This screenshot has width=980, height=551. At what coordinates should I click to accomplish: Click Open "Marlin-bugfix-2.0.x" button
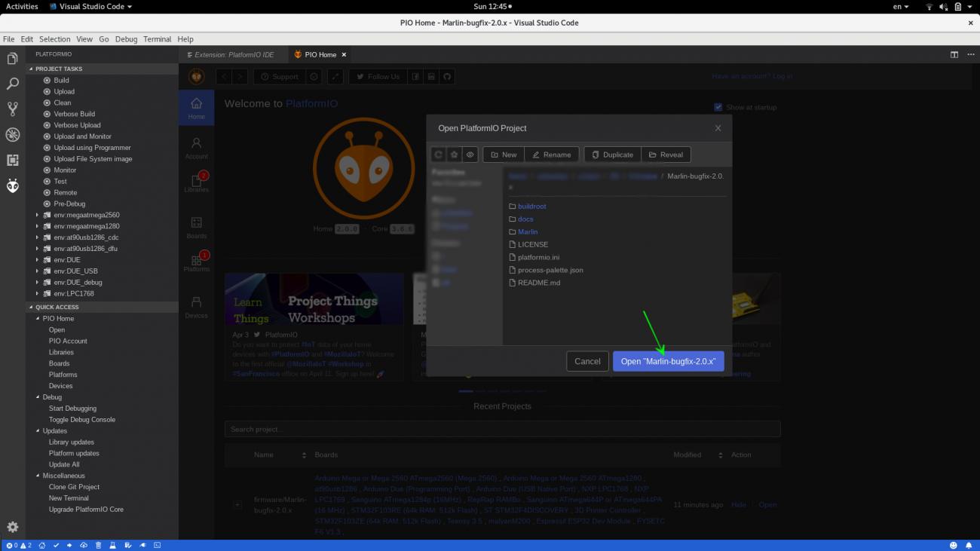(x=668, y=361)
